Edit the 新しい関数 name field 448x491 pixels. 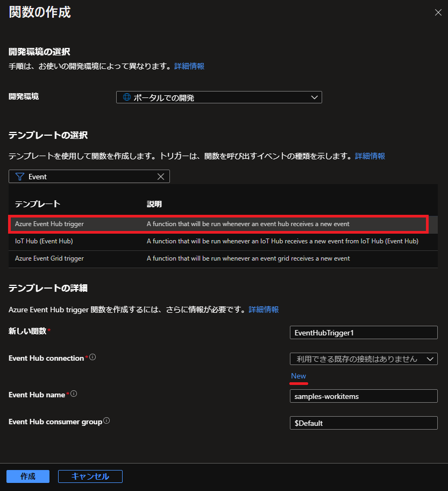tap(364, 333)
